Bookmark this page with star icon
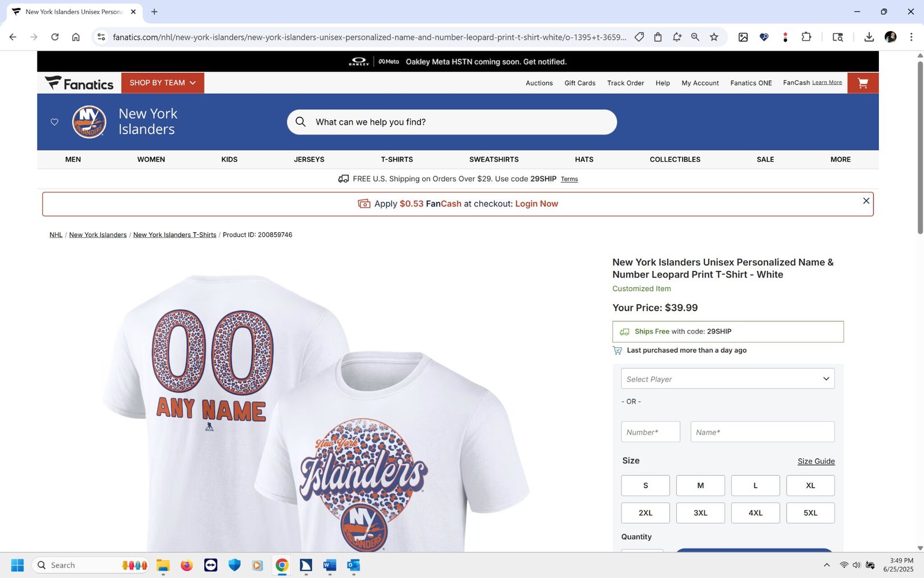The image size is (924, 578). click(714, 37)
